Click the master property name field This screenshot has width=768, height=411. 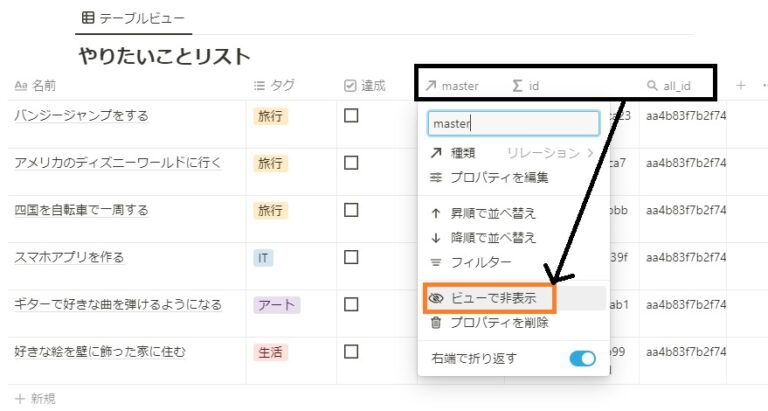point(513,123)
